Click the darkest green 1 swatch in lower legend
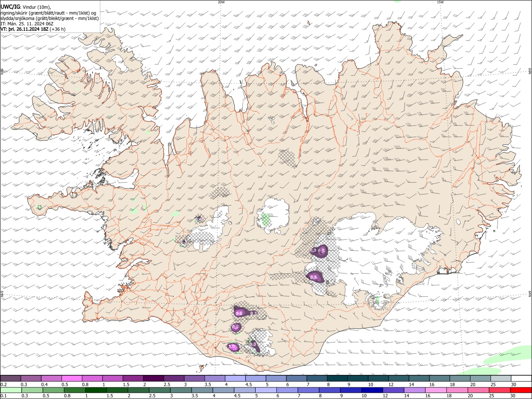Image resolution: width=532 pixels, height=399 pixels. [96, 390]
